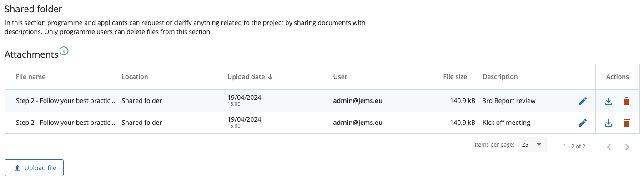Image resolution: width=644 pixels, height=182 pixels.
Task: Sort by Location column header
Action: pos(135,77)
